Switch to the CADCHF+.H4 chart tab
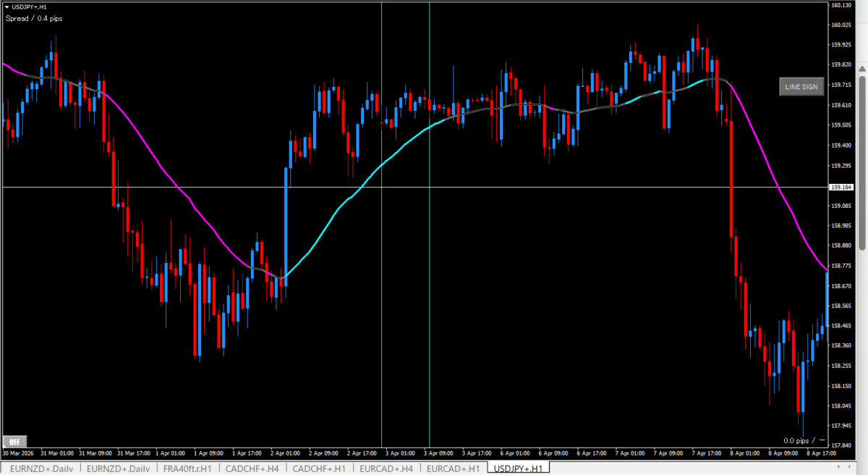This screenshot has width=868, height=475. pos(252,469)
